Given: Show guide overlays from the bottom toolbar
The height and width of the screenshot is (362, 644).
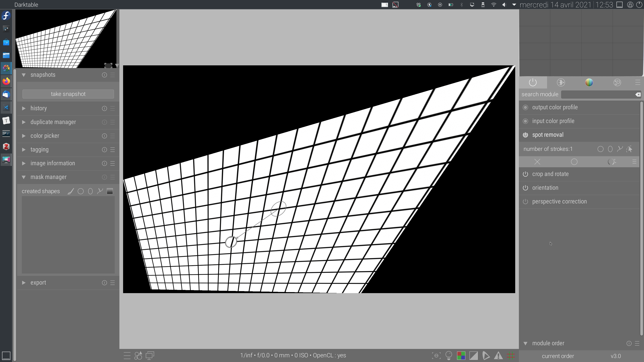Looking at the screenshot, I should click(511, 355).
